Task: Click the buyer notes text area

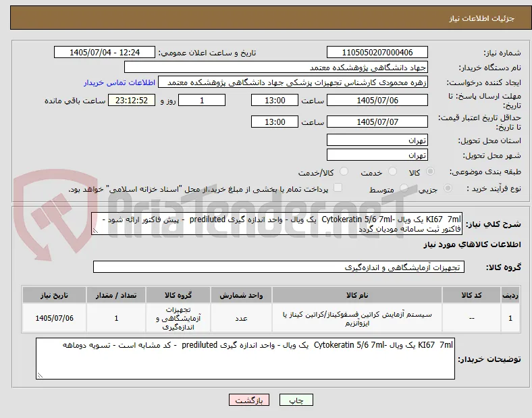Action: coord(245,359)
